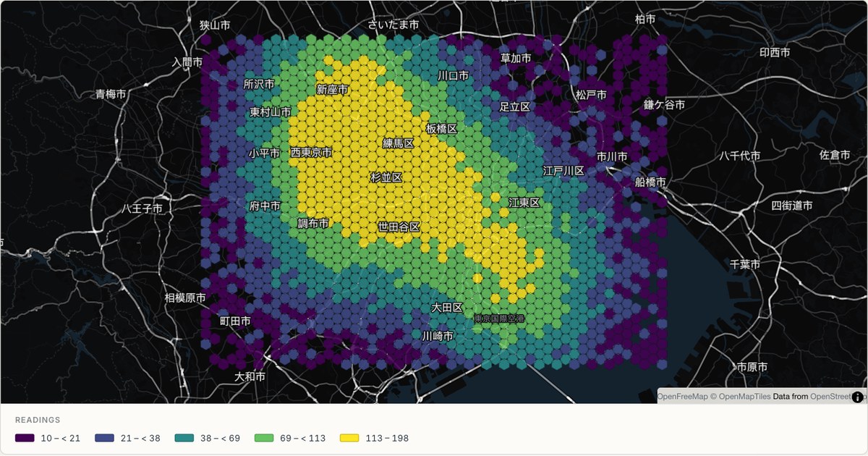Image resolution: width=868 pixels, height=456 pixels.
Task: Follow the OpenStreetMap data link
Action: (838, 397)
